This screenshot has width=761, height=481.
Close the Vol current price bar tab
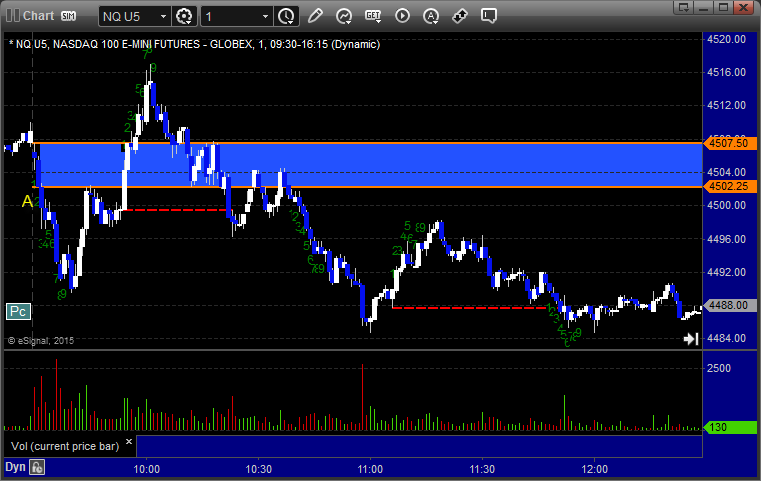coord(129,442)
